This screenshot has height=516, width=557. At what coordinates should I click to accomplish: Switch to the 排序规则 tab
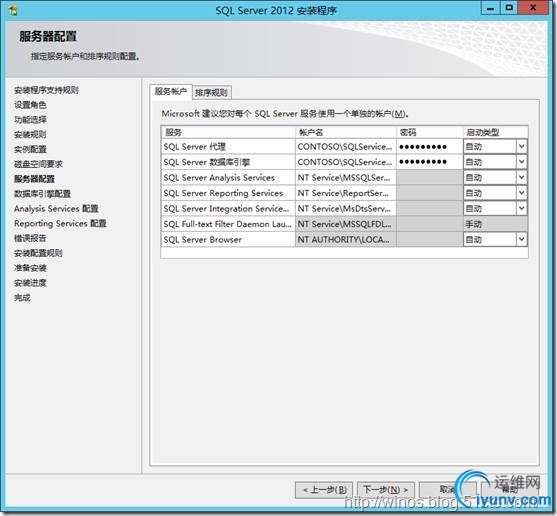211,93
